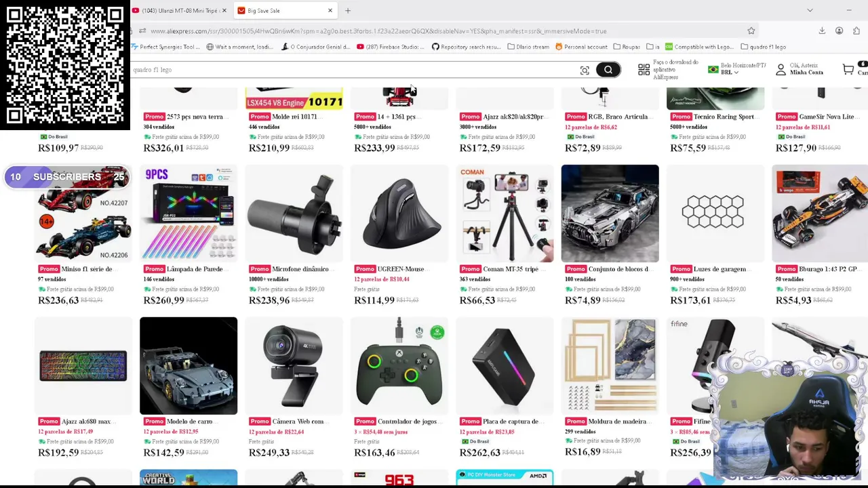Bookmark this page with star icon
Image resolution: width=868 pixels, height=488 pixels.
tap(751, 31)
